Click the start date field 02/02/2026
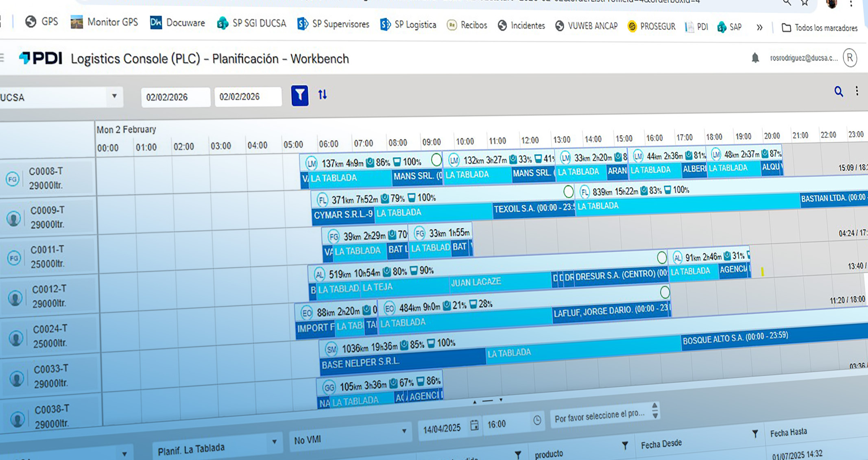The image size is (868, 460). [176, 97]
